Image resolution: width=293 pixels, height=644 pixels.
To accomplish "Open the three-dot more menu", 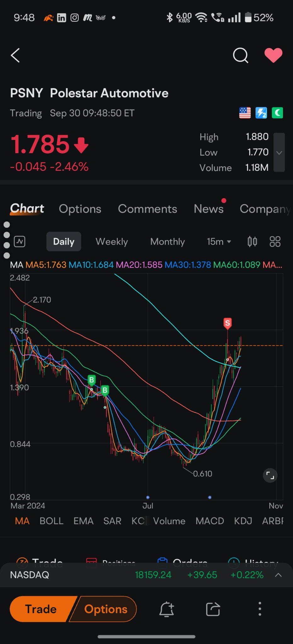I will point(260,609).
